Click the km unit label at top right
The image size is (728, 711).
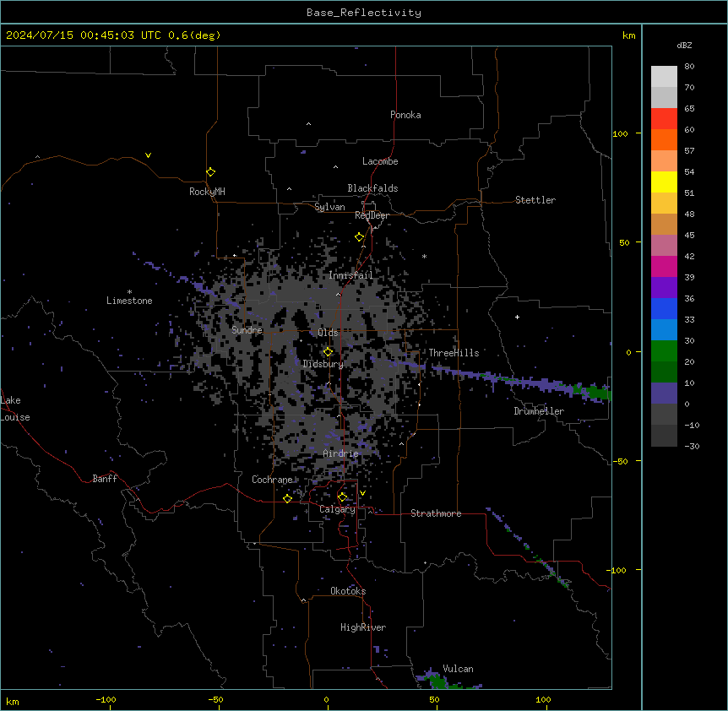628,35
